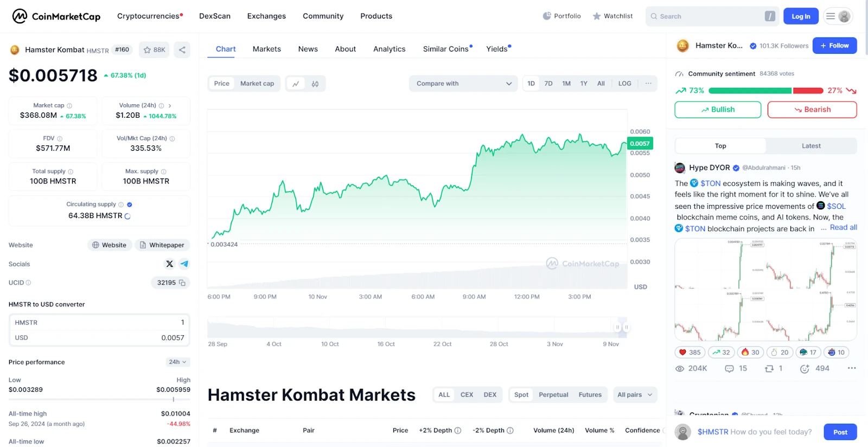Select the line chart type icon
Screen dimensions: 868x447
pos(296,84)
